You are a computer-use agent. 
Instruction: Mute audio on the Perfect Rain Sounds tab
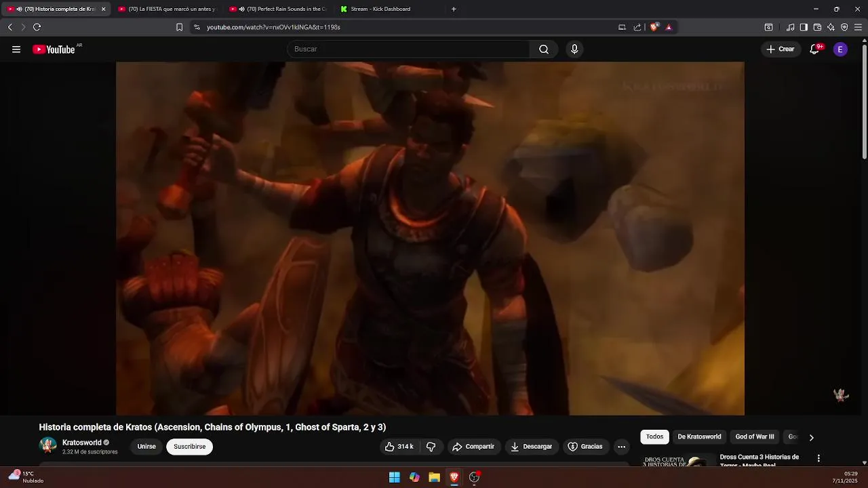tap(242, 9)
